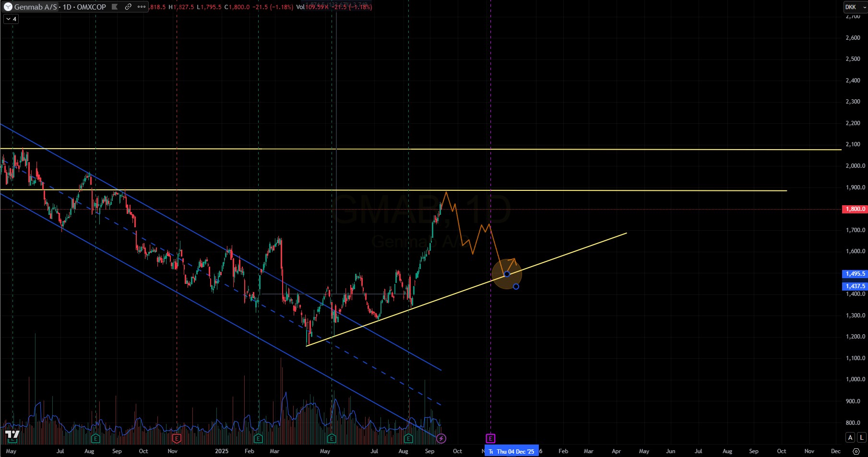This screenshot has height=457, width=868.
Task: Select the anchor point on the yellow trendline
Action: 507,274
